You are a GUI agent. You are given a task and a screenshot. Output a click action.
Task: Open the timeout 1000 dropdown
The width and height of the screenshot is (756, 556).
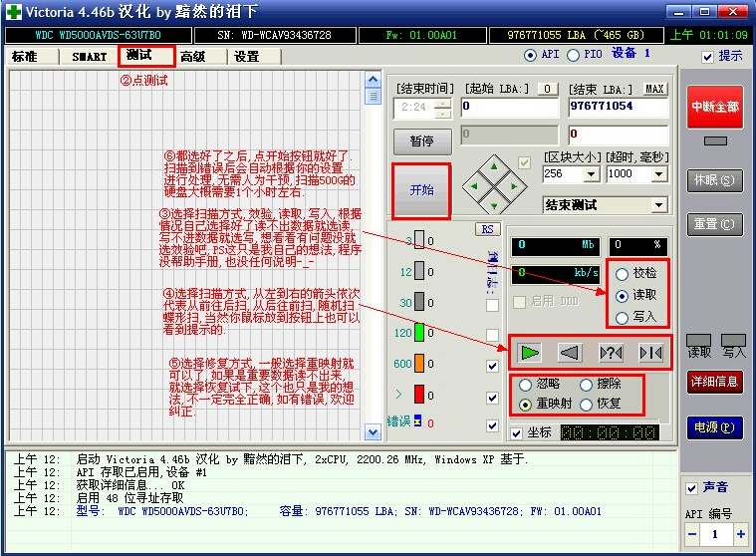coord(659,174)
